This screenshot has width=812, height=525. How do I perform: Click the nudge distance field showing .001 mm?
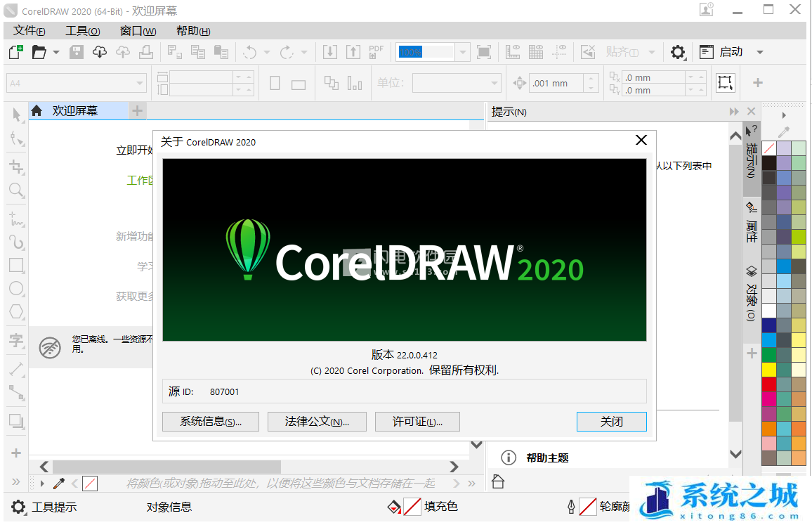(x=557, y=84)
